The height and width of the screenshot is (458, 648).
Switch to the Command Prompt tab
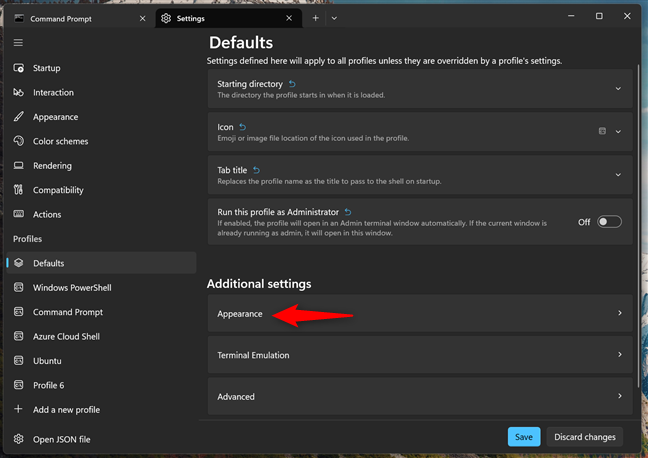[79, 18]
